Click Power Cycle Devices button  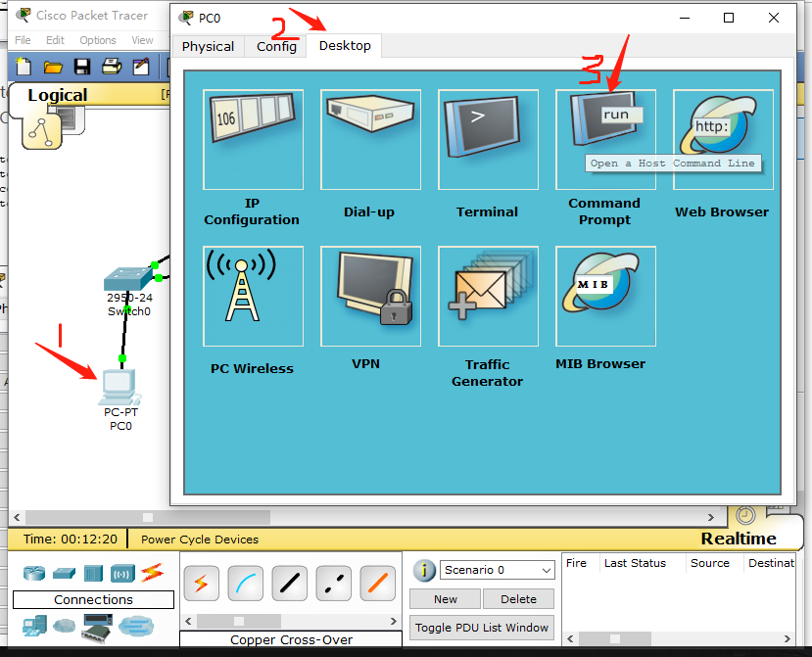click(200, 540)
